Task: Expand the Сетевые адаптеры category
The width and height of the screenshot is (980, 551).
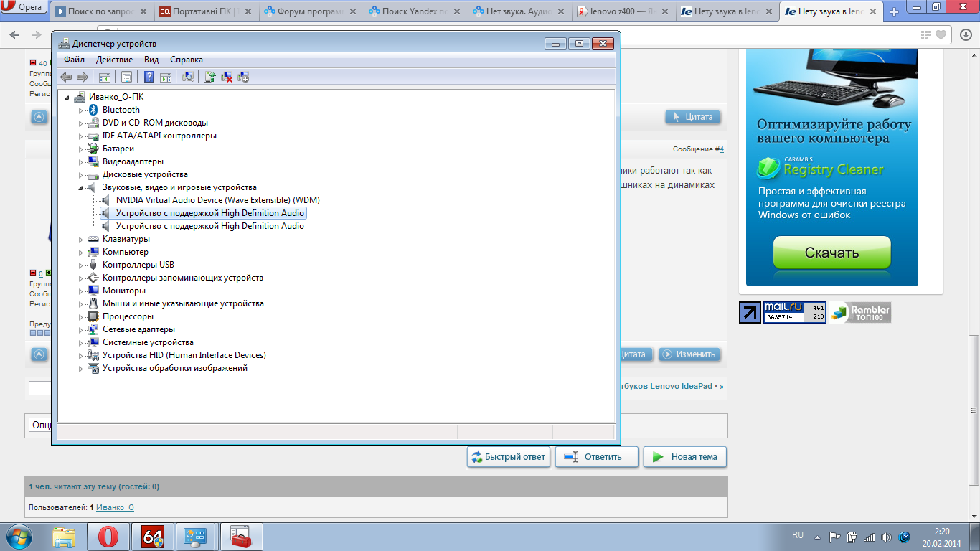Action: click(x=81, y=330)
